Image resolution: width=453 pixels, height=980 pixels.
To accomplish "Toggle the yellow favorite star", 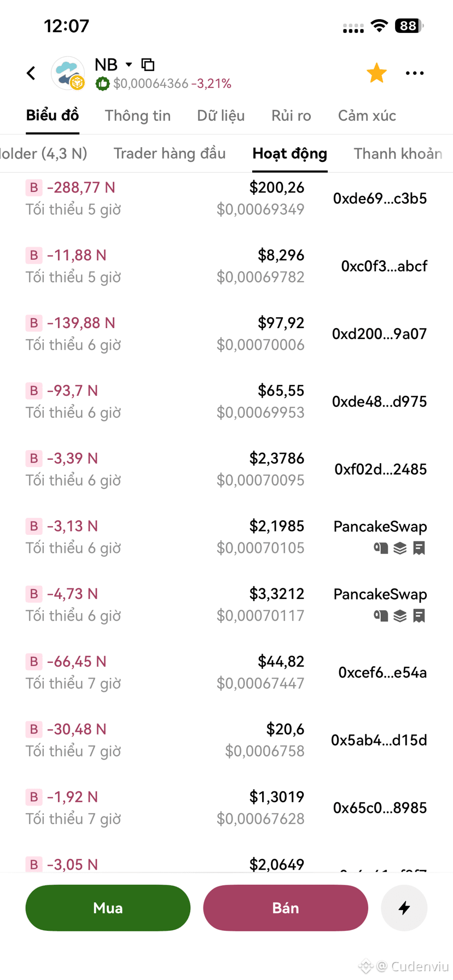I will [376, 73].
